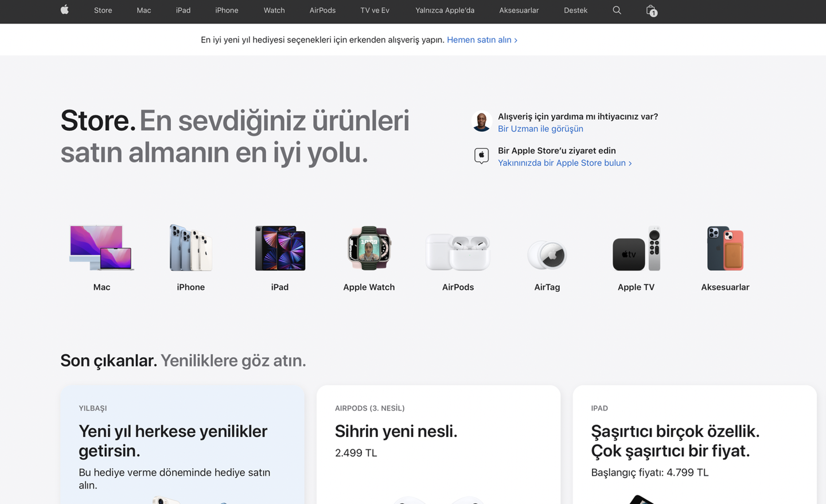Select the AirPods product image
The width and height of the screenshot is (826, 504).
pyautogui.click(x=458, y=251)
